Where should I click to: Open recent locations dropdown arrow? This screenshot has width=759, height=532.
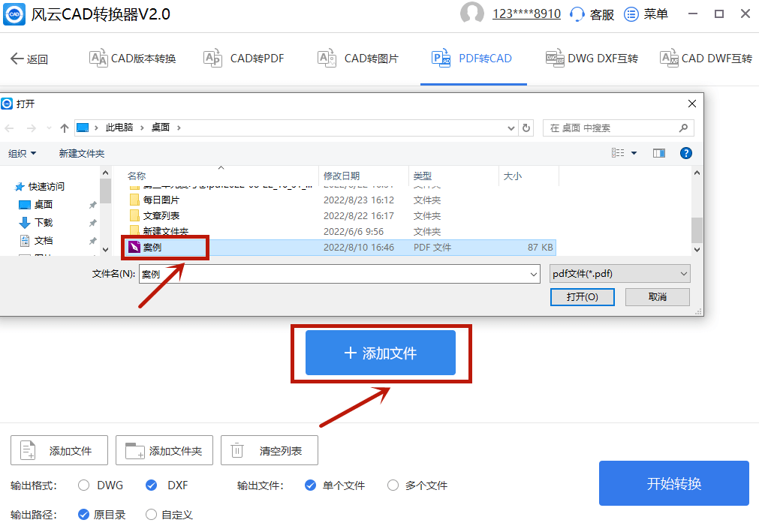click(49, 128)
